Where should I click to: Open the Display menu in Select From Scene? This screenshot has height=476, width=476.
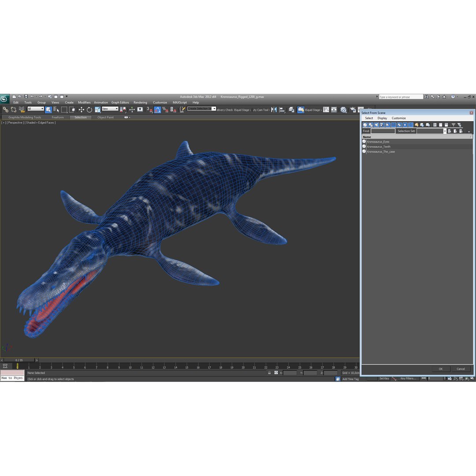[x=382, y=118]
